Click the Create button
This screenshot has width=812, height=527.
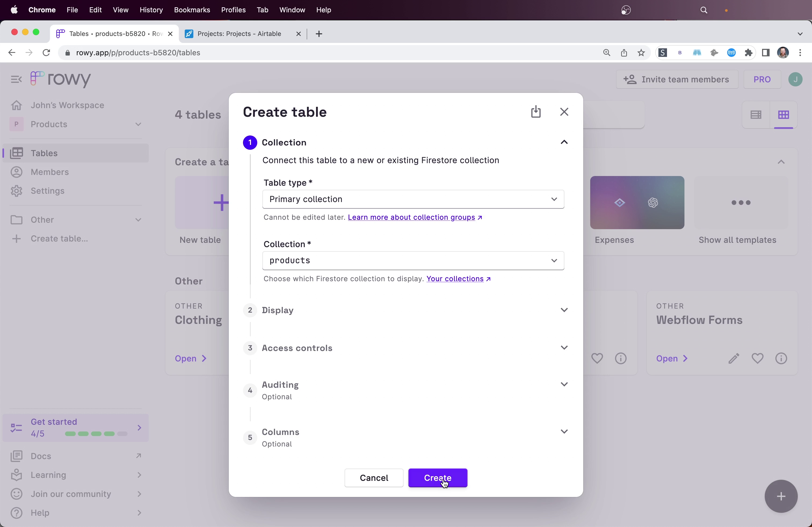click(438, 478)
